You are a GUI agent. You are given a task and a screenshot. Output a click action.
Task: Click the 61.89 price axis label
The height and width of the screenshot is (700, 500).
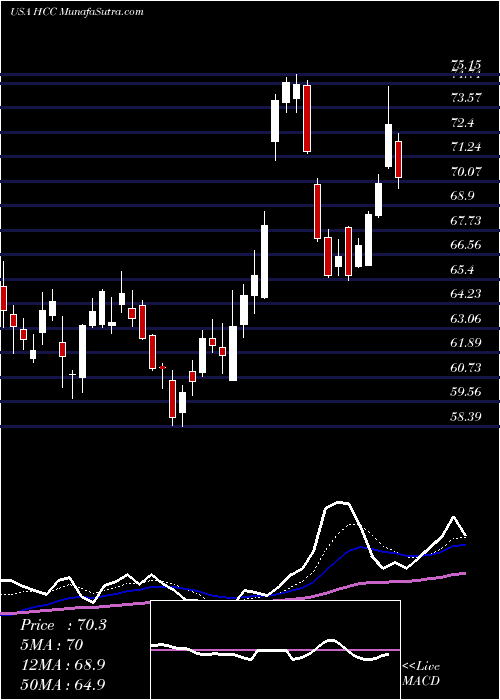click(x=467, y=342)
